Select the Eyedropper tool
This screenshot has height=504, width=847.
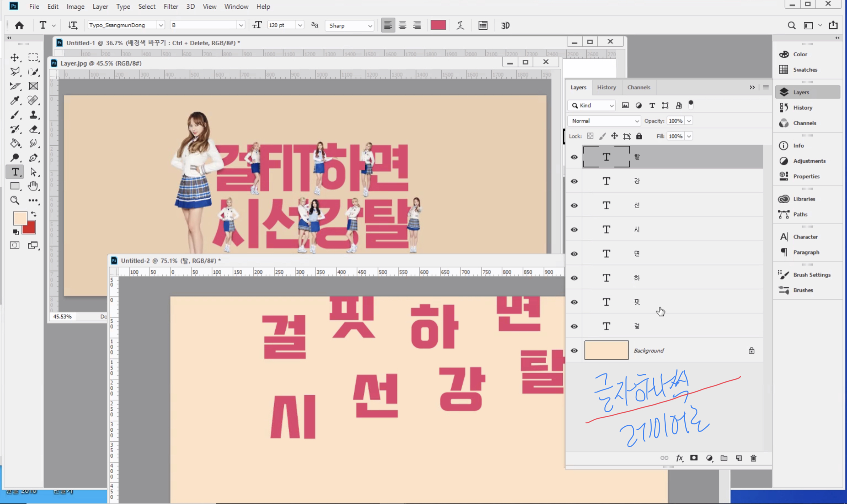[x=14, y=100]
